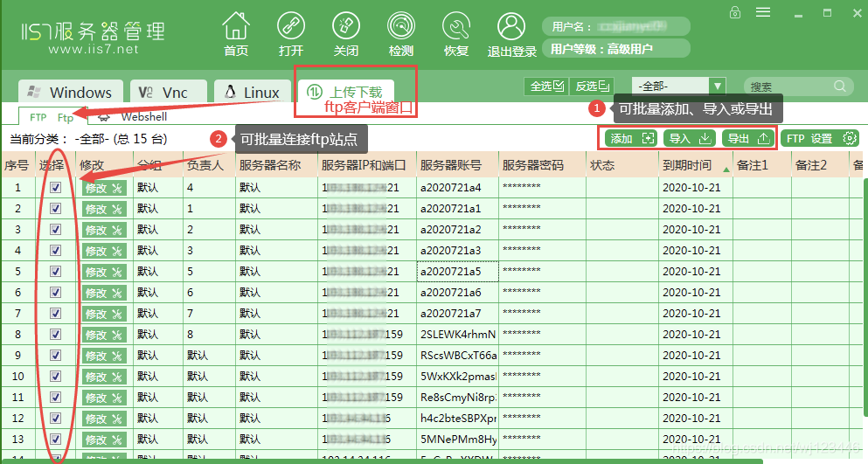Viewport: 868px width, 464px height.
Task: Open the hamburger menu icon
Action: [763, 12]
